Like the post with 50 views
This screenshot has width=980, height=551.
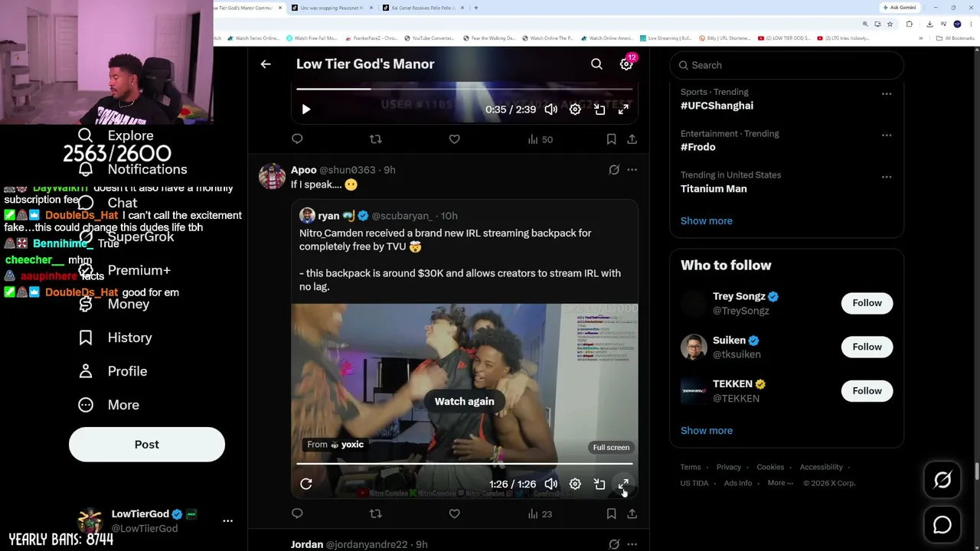454,139
